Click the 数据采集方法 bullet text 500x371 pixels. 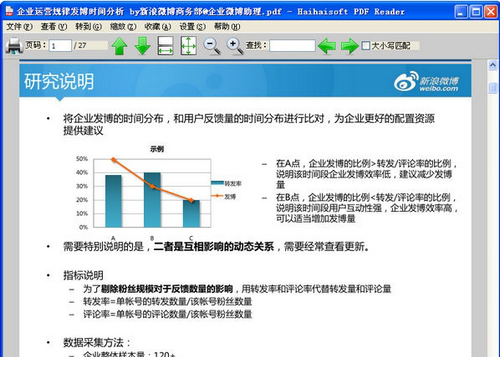pyautogui.click(x=97, y=342)
